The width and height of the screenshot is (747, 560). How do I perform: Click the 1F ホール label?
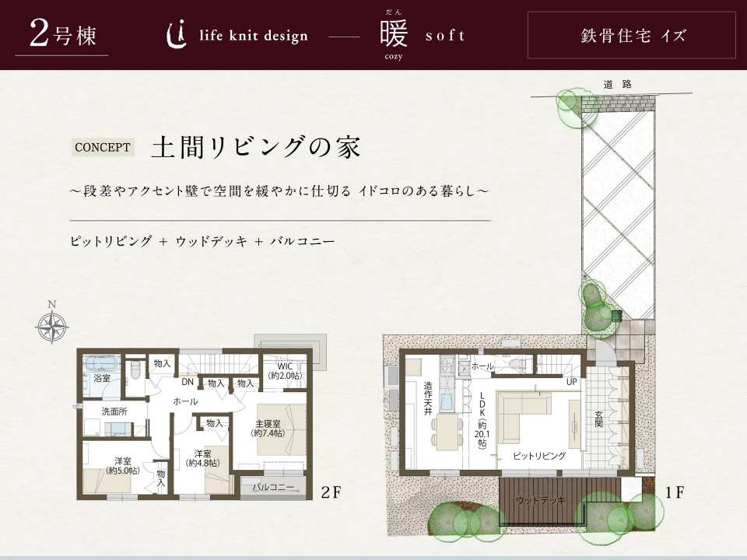(x=482, y=366)
